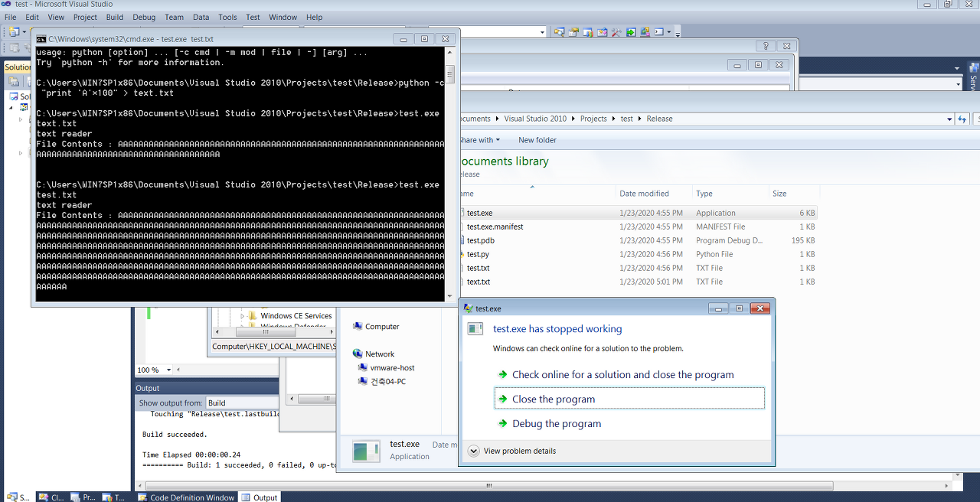Choose 'Close the program' in the error dialog
Screen dimensions: 980x502
point(629,399)
